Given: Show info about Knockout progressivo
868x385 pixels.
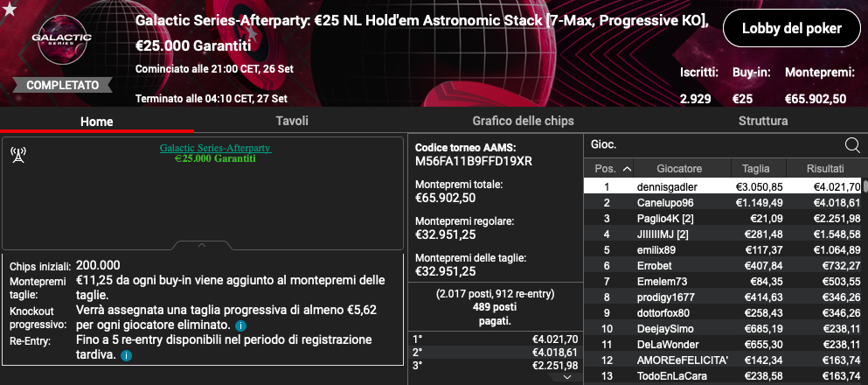Looking at the screenshot, I should tap(240, 326).
